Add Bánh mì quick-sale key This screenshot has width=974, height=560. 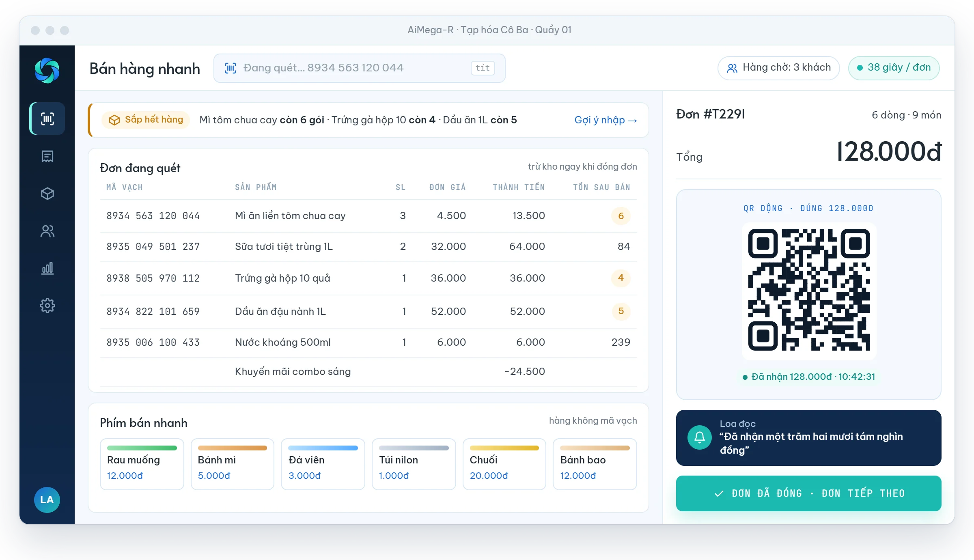233,464
